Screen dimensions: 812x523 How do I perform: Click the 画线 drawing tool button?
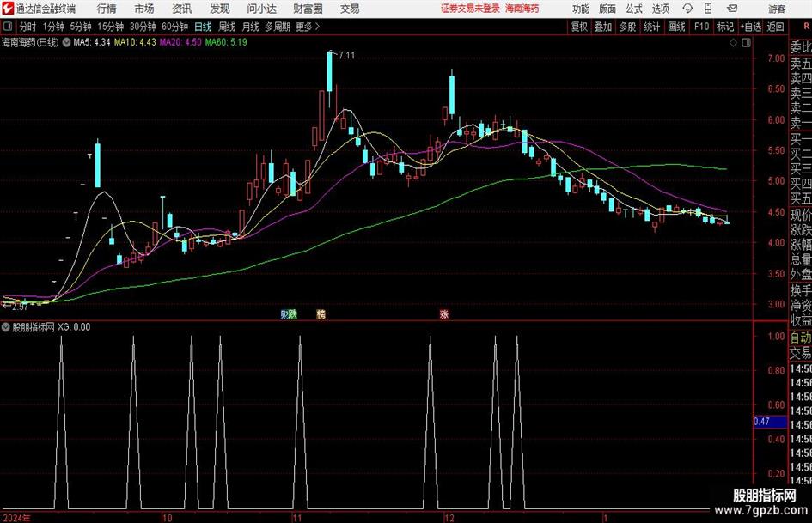pos(676,27)
